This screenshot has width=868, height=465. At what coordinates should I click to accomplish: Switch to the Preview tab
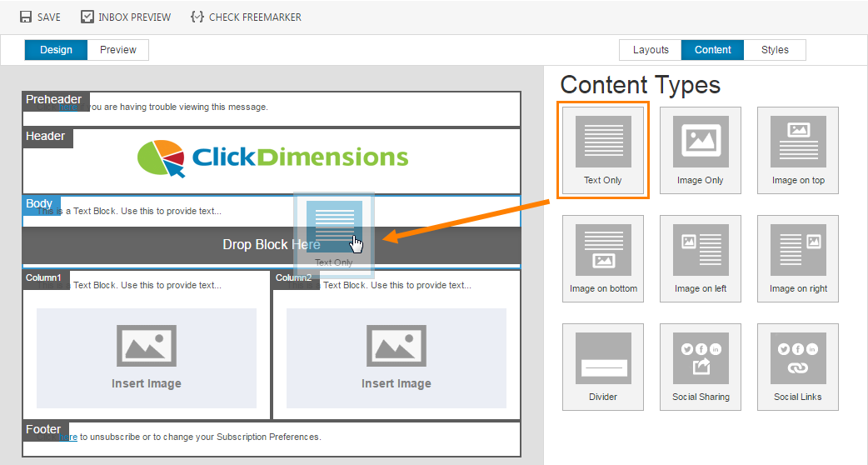point(118,50)
